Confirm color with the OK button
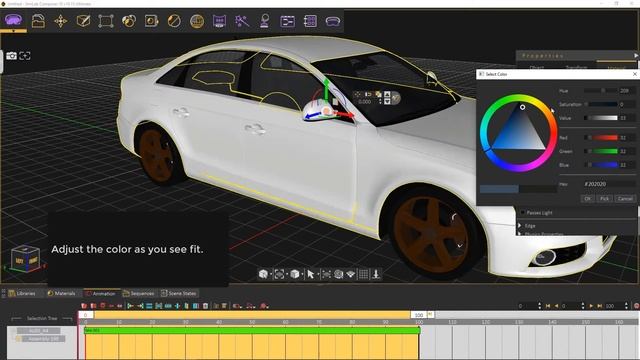 click(587, 198)
